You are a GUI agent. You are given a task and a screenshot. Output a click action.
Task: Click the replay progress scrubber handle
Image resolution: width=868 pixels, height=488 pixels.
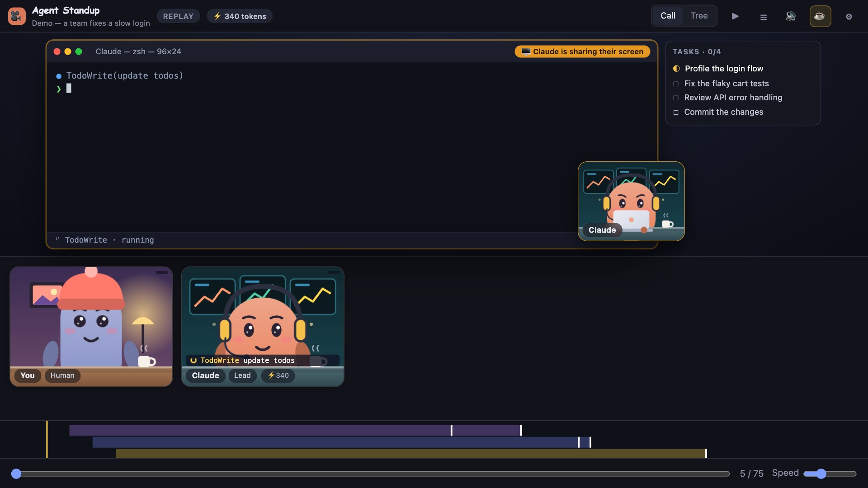pyautogui.click(x=16, y=474)
